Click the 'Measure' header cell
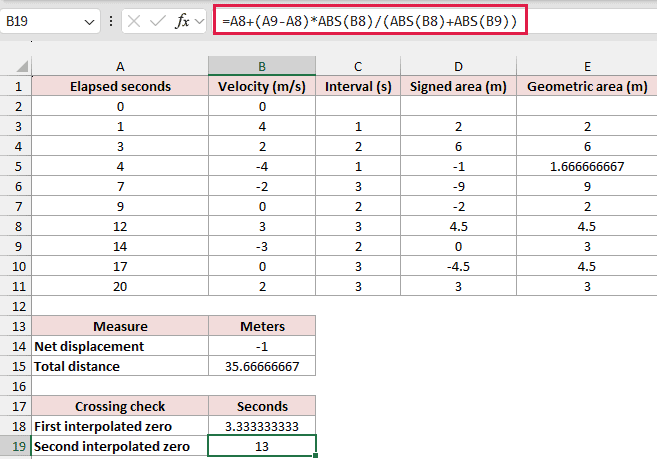The height and width of the screenshot is (459, 657). [x=120, y=326]
